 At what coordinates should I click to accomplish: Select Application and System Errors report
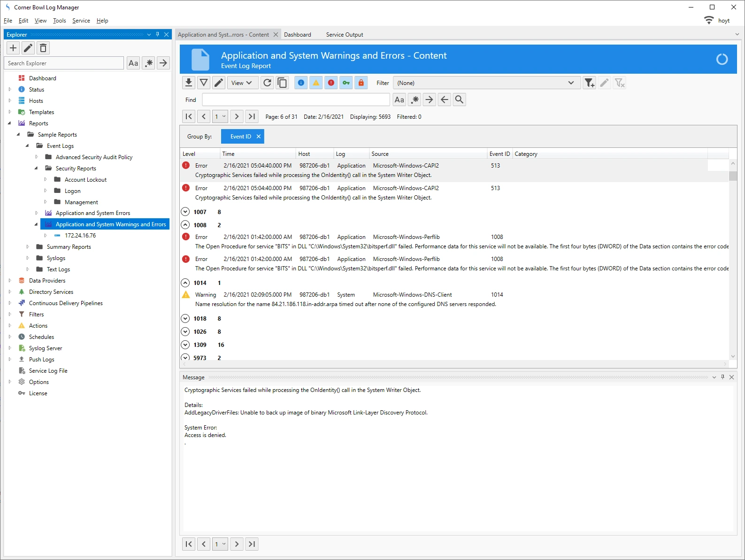[x=93, y=213]
